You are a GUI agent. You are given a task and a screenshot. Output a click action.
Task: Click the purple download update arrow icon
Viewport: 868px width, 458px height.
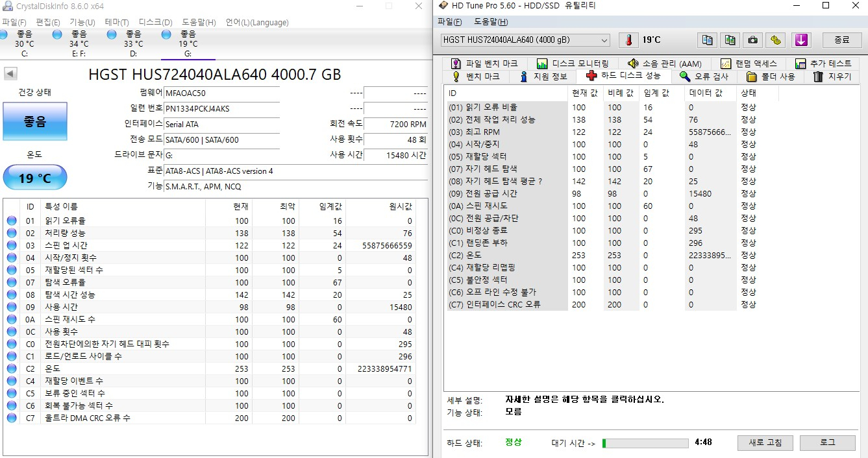[800, 40]
